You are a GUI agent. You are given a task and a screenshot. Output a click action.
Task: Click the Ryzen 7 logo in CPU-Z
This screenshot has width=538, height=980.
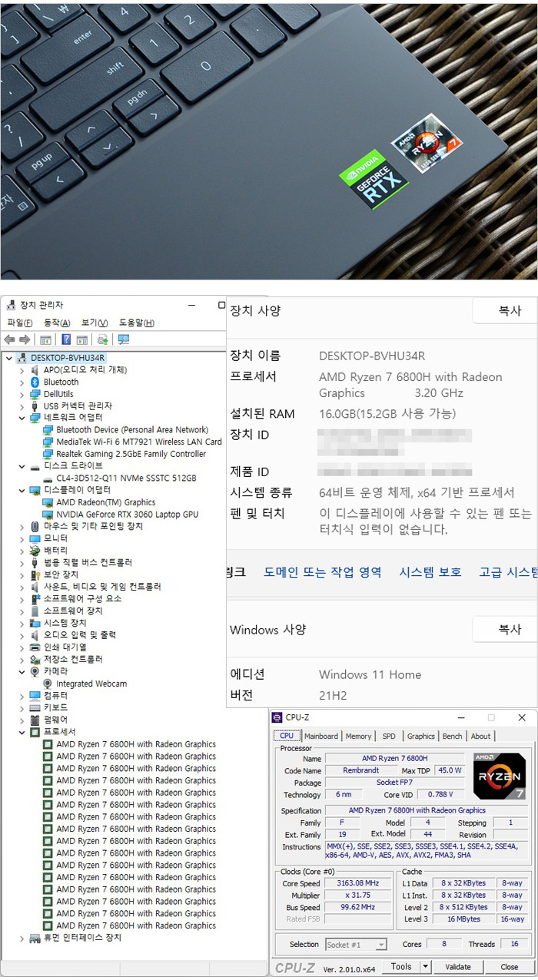point(500,776)
